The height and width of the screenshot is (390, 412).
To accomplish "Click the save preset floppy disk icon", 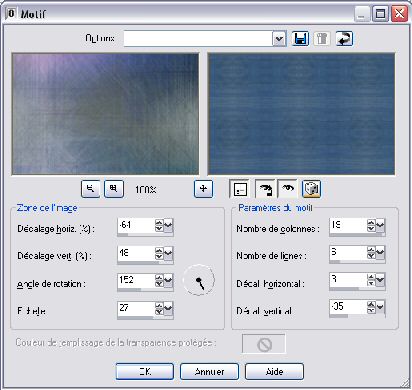I will point(300,39).
